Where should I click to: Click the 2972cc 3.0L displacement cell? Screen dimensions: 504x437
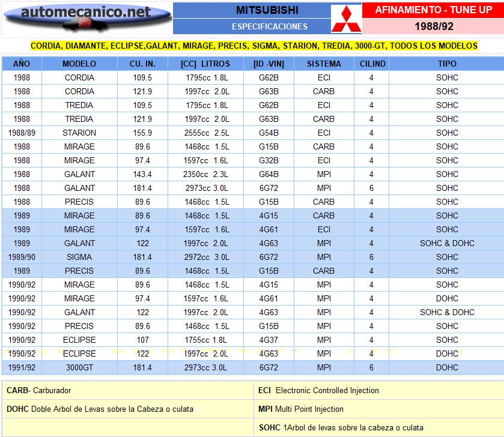206,257
